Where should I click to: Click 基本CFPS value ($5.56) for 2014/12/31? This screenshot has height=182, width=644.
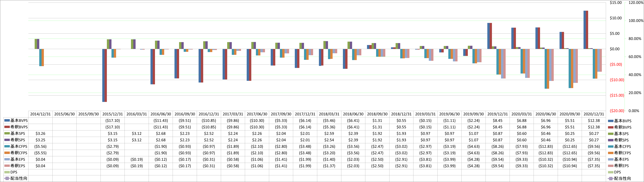coord(40,146)
